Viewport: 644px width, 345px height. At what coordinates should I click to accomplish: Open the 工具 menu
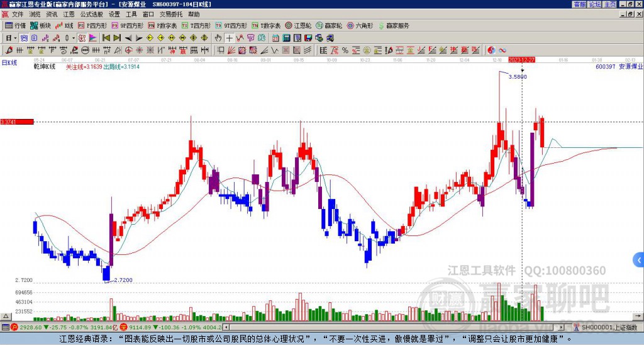[x=131, y=14]
